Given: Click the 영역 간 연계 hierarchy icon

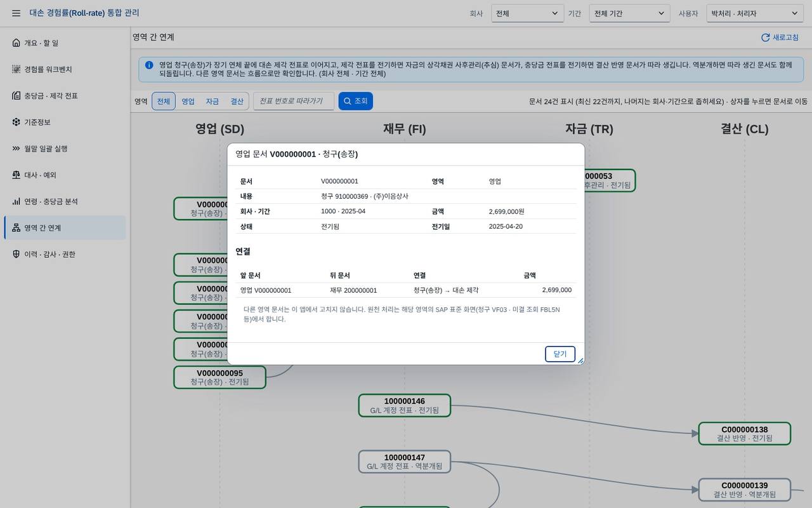Looking at the screenshot, I should [x=16, y=228].
